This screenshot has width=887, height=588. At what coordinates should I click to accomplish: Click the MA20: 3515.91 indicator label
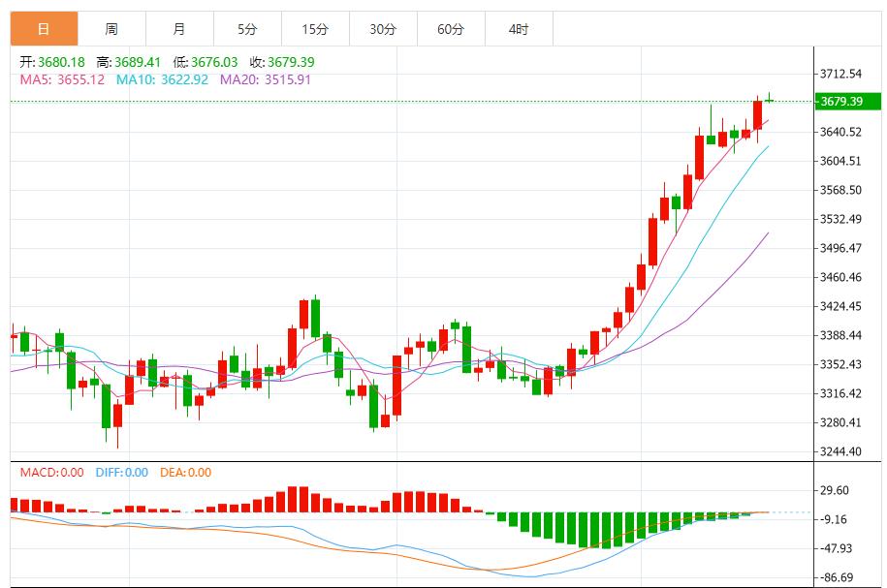click(x=266, y=79)
